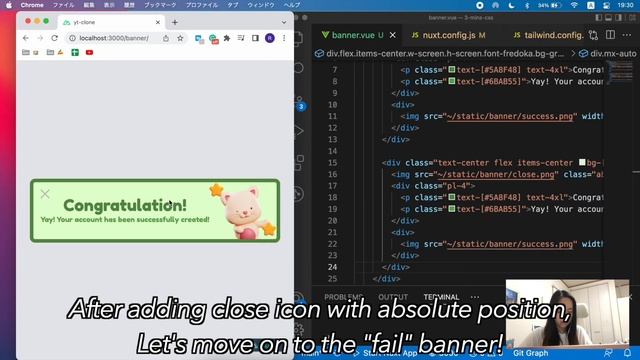Toggle VS Code primary sidebar layout icon
This screenshot has width=640, height=360.
click(x=599, y=18)
